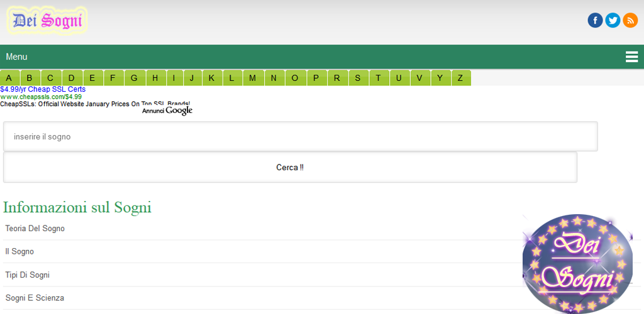Focus the 'inserire il sogno' search field

point(301,136)
